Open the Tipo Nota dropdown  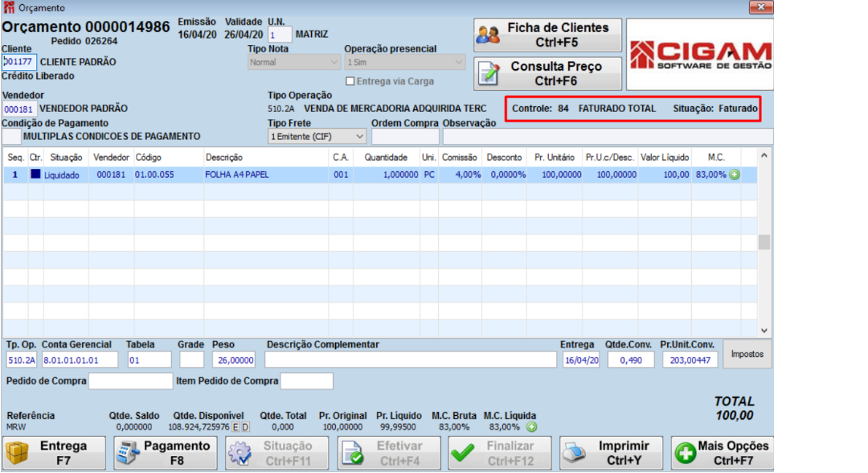pos(293,62)
